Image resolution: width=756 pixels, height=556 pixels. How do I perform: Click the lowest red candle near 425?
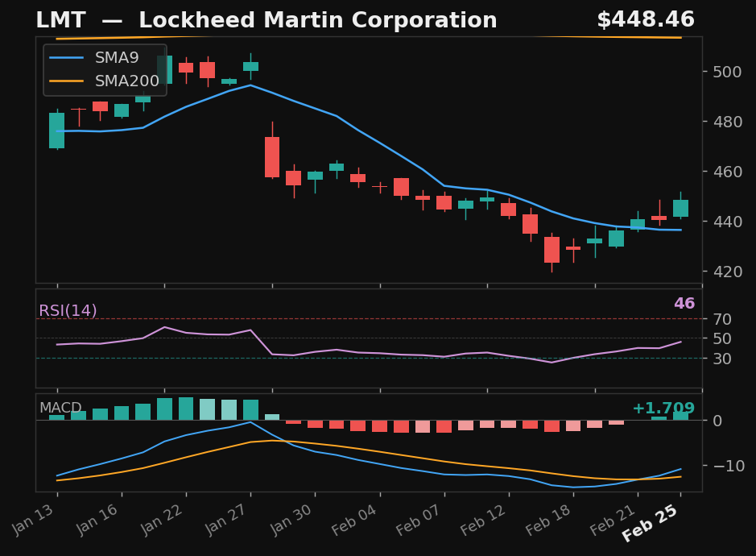tap(552, 250)
